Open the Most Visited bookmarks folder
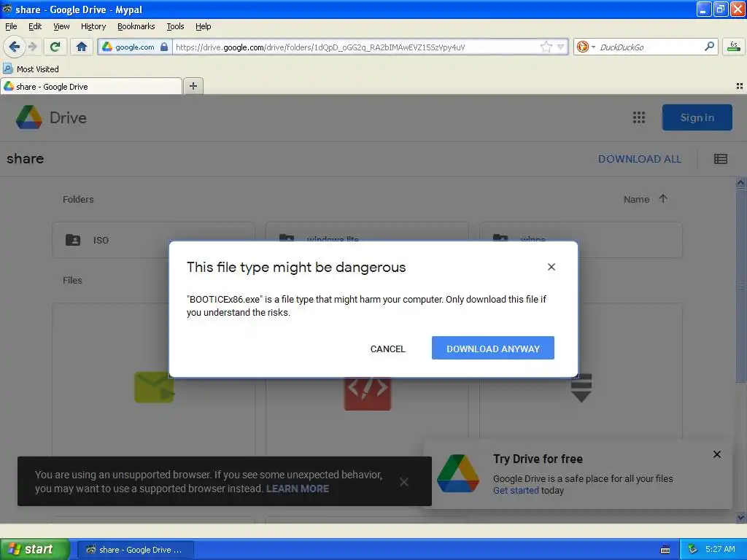The image size is (747, 560). 31,69
